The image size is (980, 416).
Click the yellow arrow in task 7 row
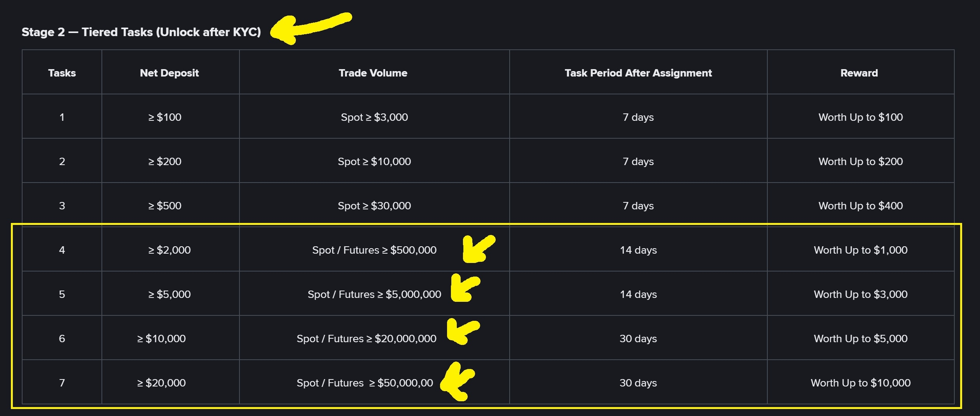pyautogui.click(x=458, y=381)
